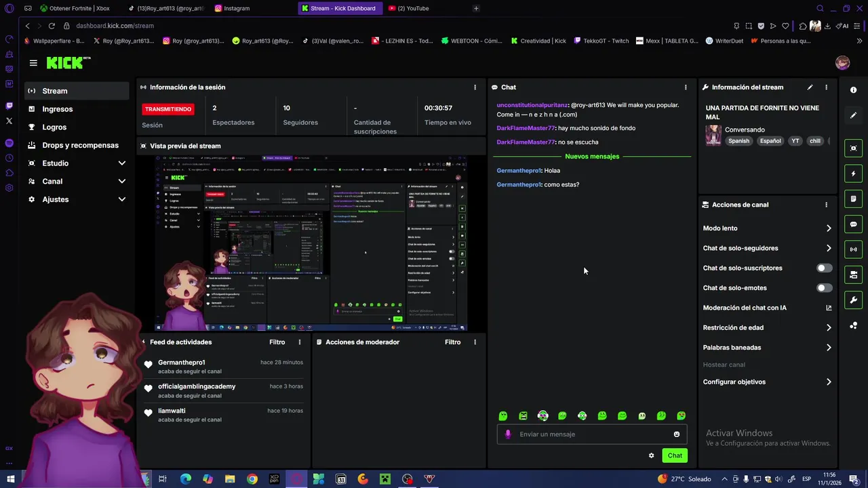Insert the angry green emote
Screen dimensions: 868x488
pos(523,416)
